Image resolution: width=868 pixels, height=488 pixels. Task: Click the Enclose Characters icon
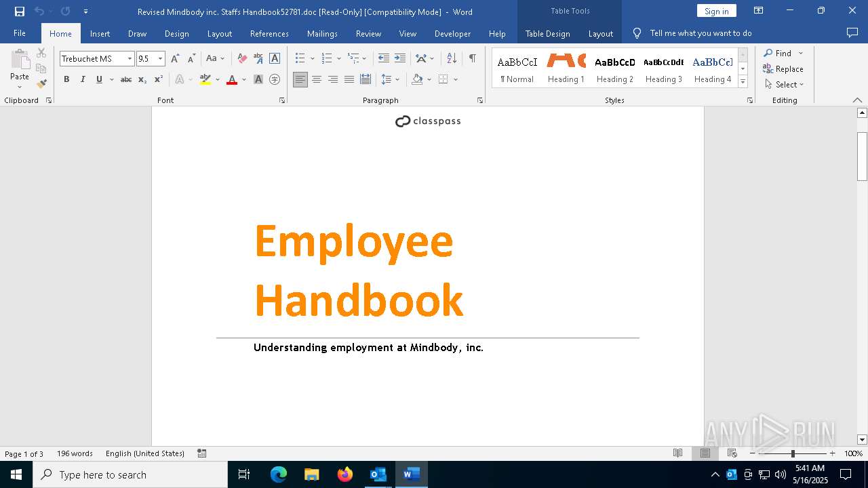click(275, 79)
